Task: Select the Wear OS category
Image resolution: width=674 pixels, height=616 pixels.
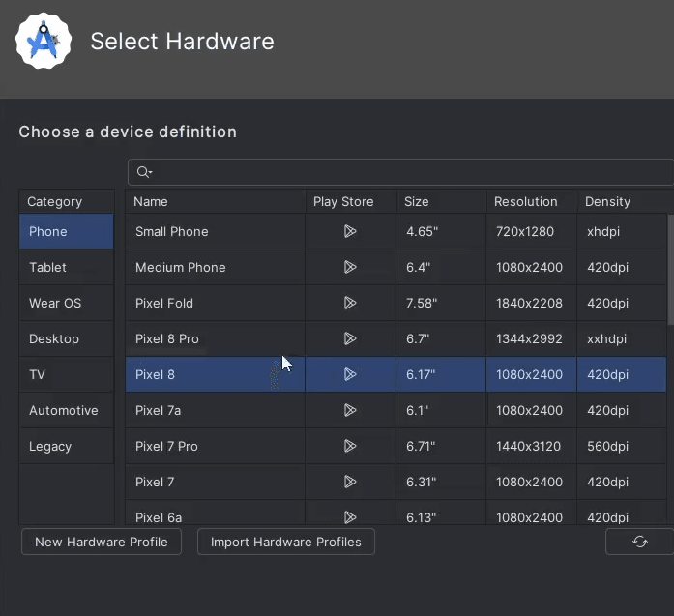Action: (x=66, y=303)
